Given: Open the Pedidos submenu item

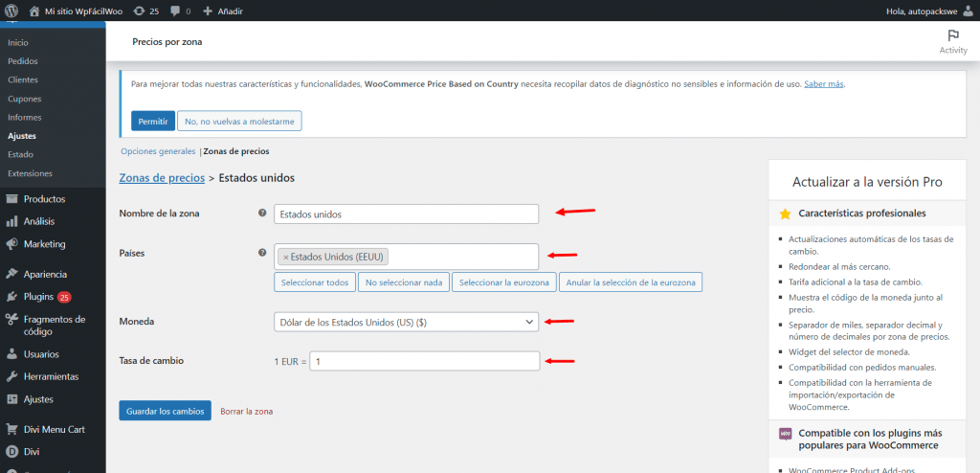Looking at the screenshot, I should [23, 61].
